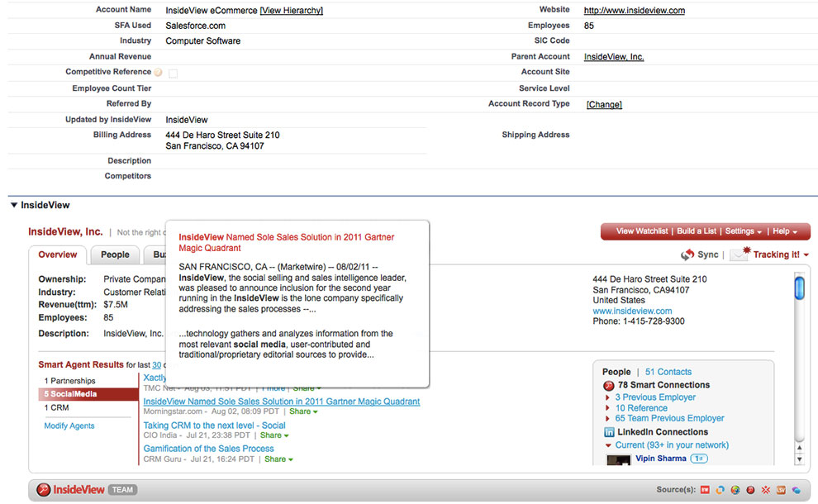818x504 pixels.
Task: Open the Gamification of the Sales Process article
Action: coord(209,449)
